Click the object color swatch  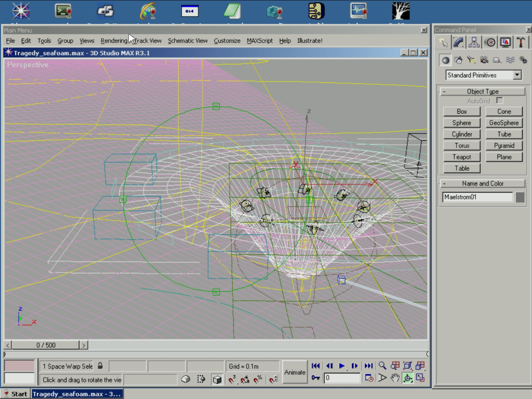click(x=520, y=197)
